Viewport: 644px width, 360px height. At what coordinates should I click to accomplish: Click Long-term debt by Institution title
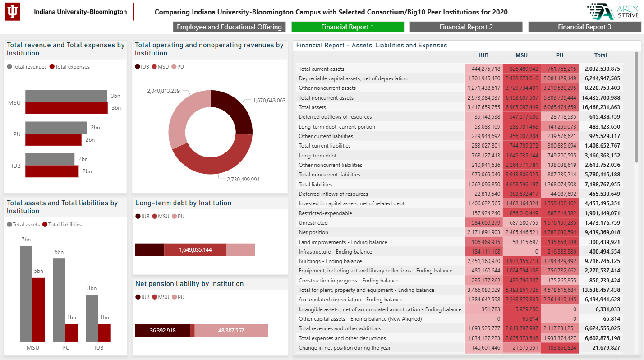(x=183, y=203)
